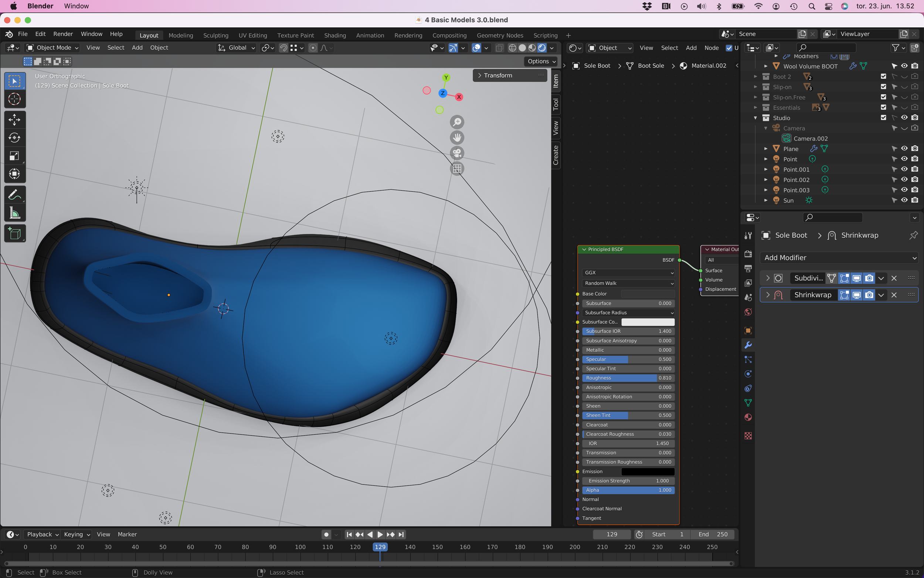The image size is (924, 578).
Task: Open node editor Node menu
Action: (x=711, y=48)
